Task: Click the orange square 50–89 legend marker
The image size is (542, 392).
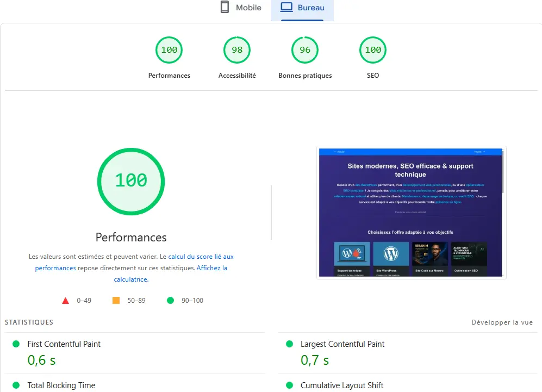Action: coord(116,300)
